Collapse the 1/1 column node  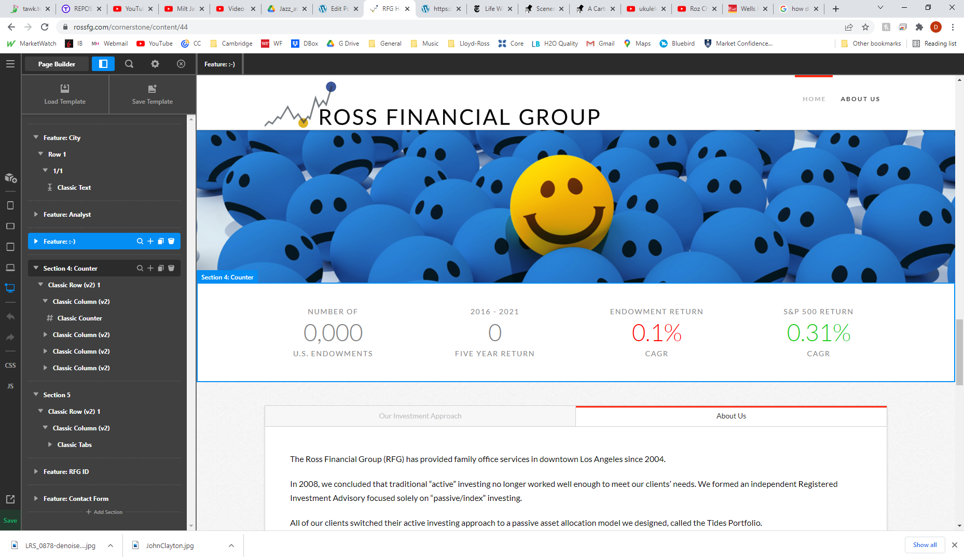click(x=45, y=171)
